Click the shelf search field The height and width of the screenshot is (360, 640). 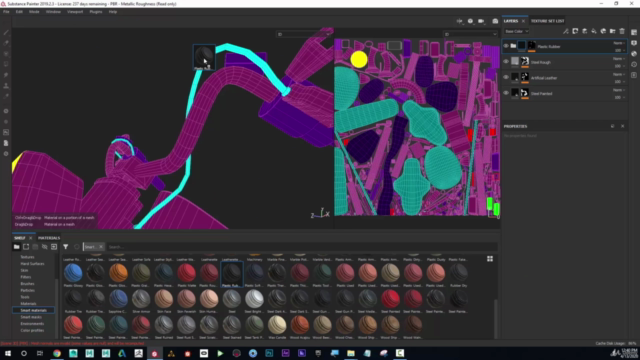(x=302, y=247)
